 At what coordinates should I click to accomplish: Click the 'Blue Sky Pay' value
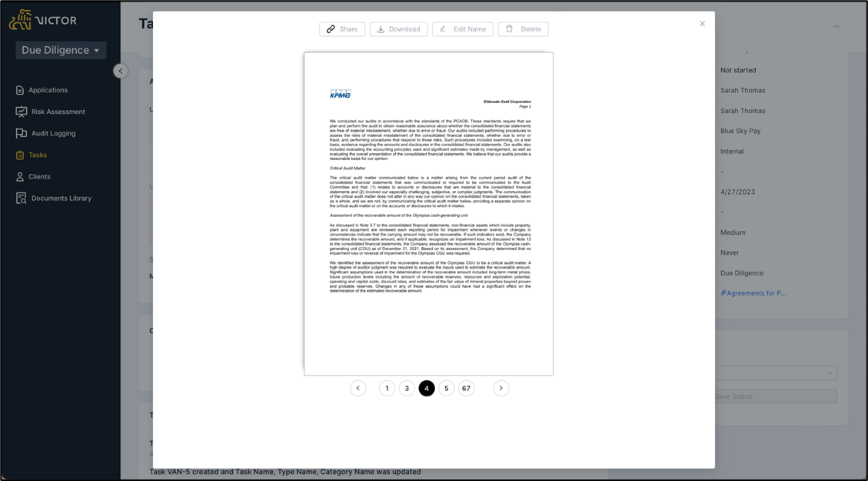point(740,132)
